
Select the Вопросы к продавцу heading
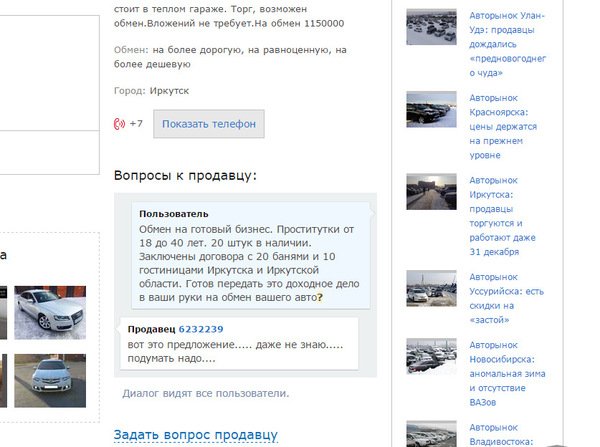tap(185, 175)
